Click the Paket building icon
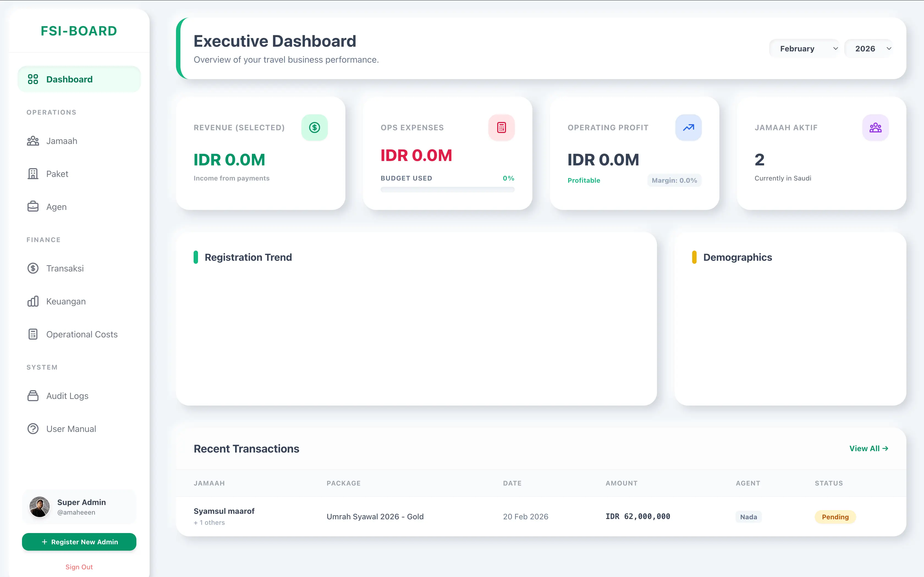 coord(33,174)
